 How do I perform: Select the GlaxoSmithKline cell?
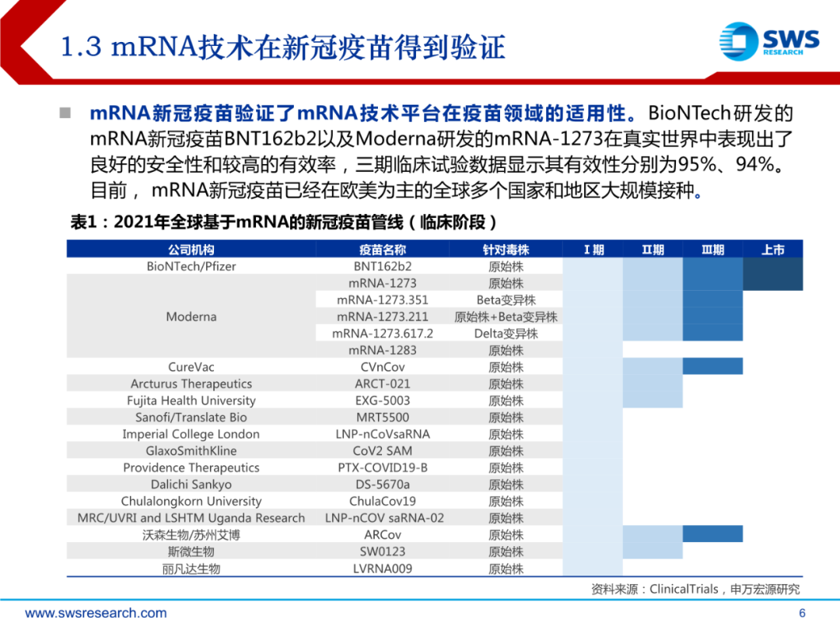(191, 451)
